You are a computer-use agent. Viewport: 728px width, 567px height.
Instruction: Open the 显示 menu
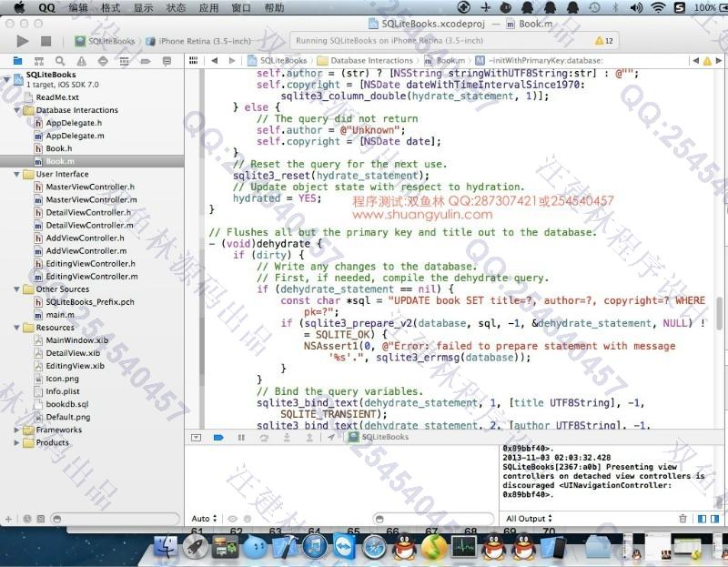143,7
